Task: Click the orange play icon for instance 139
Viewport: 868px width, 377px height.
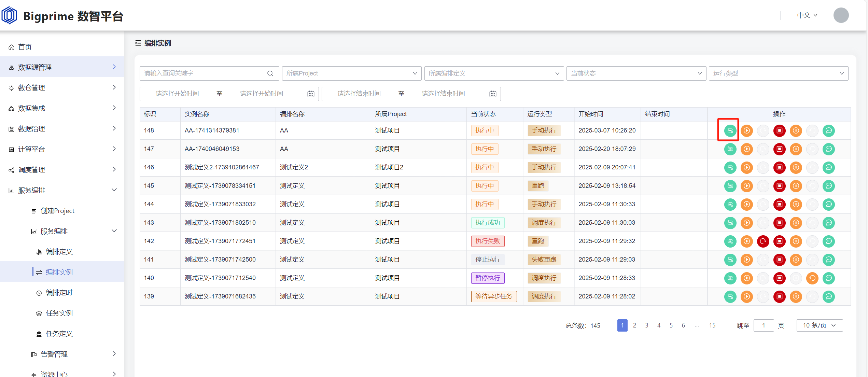Action: (x=746, y=296)
